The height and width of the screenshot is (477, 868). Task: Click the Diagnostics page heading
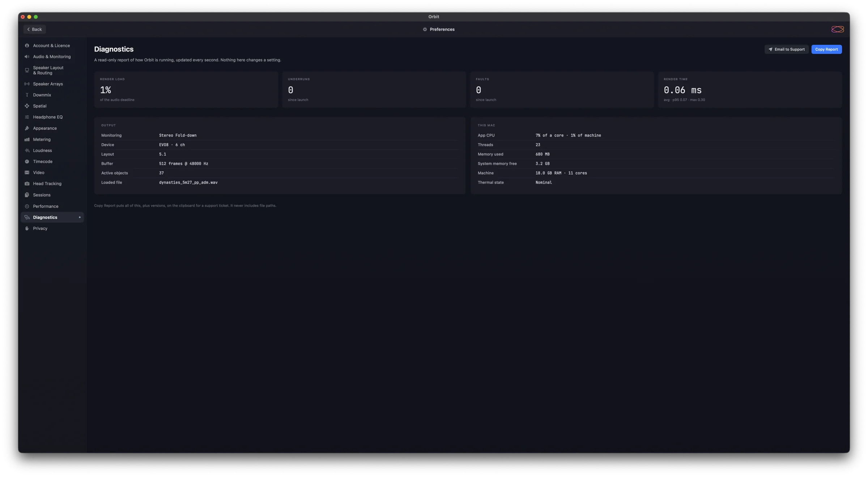tap(114, 49)
